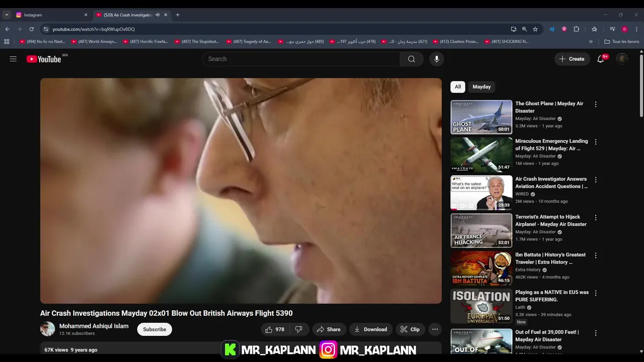
Task: Open more actions three-dot menu under video
Action: [435, 329]
